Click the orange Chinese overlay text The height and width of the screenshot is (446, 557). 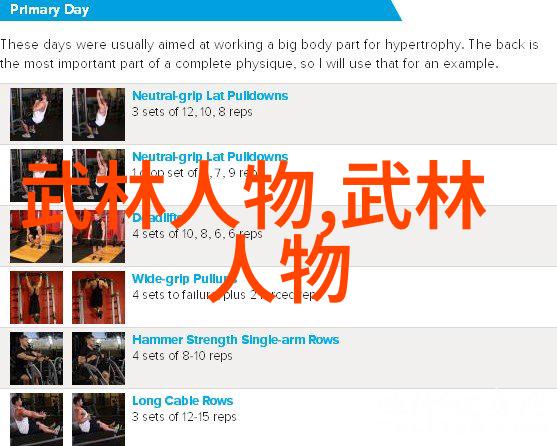254,231
